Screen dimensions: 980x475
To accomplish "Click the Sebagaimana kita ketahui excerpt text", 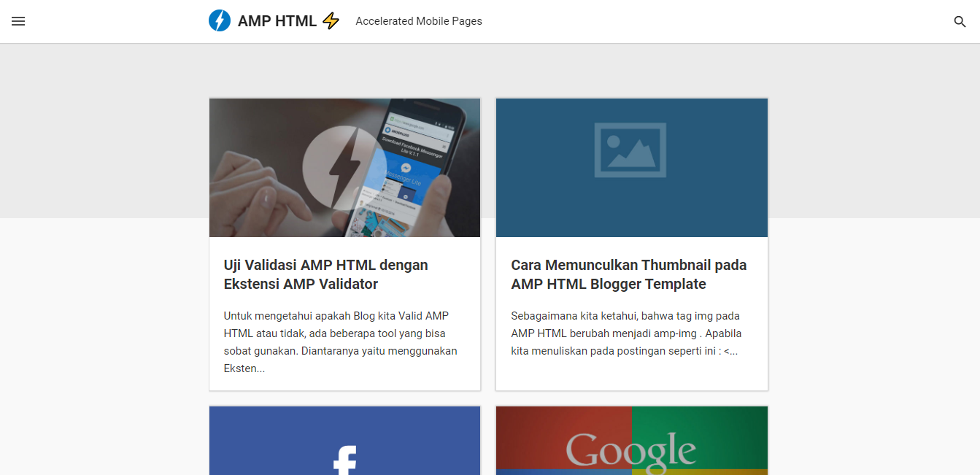I will (x=627, y=333).
